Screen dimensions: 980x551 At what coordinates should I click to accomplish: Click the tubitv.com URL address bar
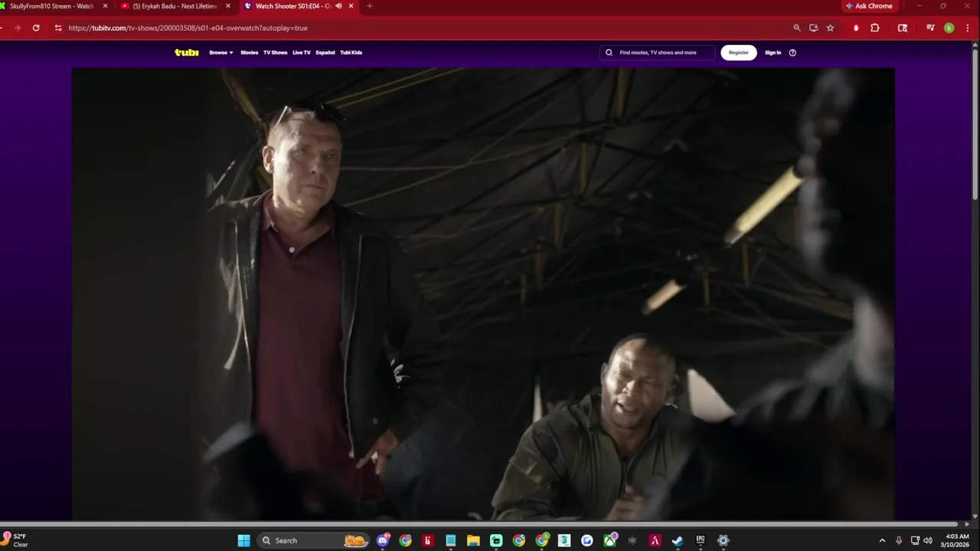coord(188,28)
